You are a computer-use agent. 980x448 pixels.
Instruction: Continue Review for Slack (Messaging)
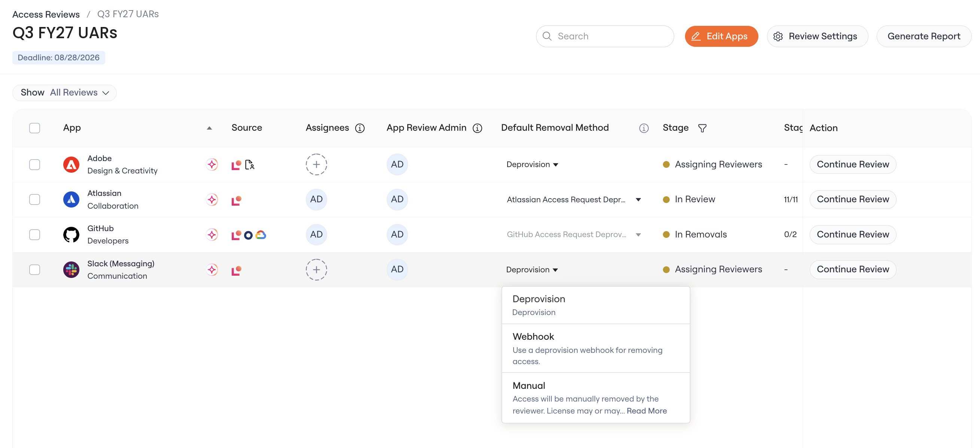(x=853, y=269)
